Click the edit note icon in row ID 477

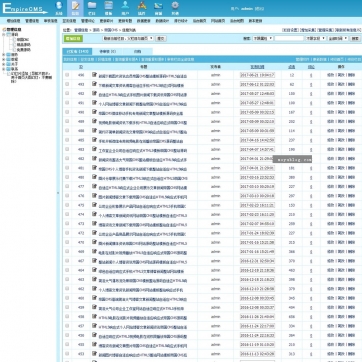point(95,186)
